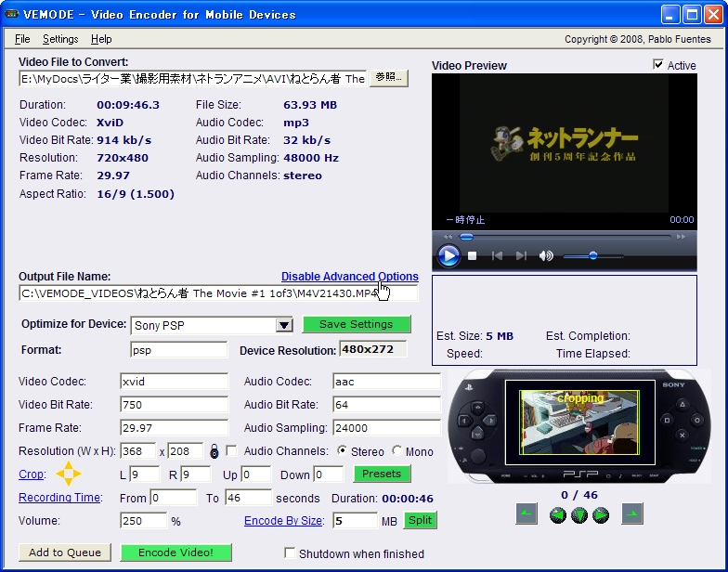Select Mono audio channels
This screenshot has width=728, height=572.
pyautogui.click(x=397, y=450)
